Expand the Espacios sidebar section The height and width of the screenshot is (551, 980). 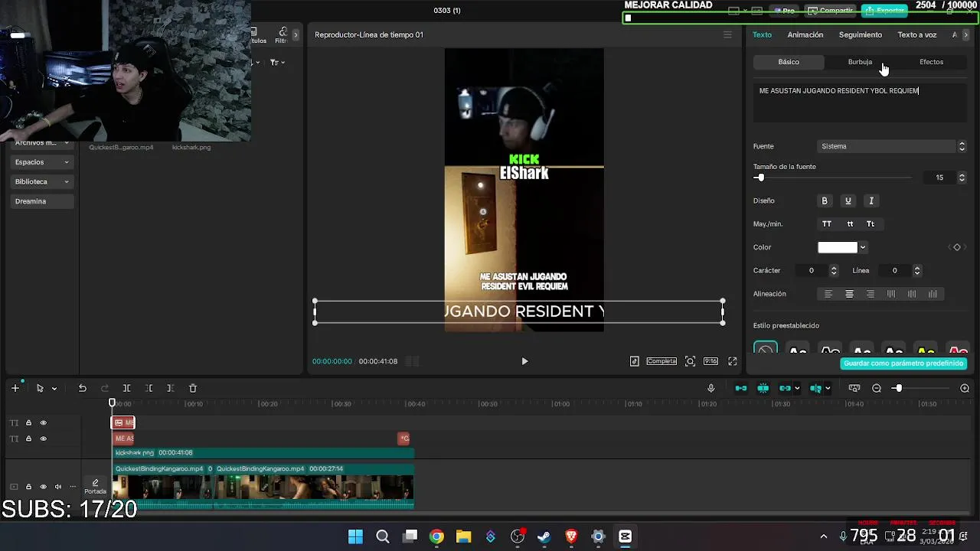click(43, 162)
